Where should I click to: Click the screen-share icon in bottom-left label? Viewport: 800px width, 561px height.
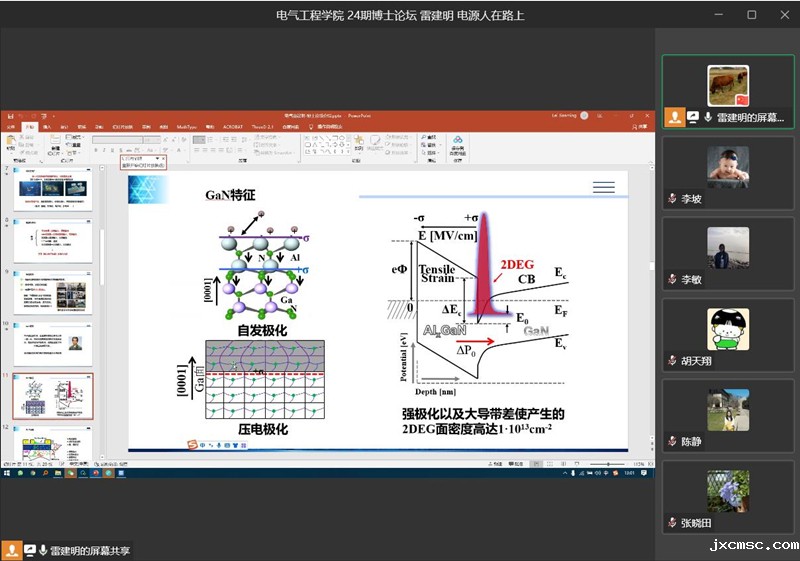(30, 550)
